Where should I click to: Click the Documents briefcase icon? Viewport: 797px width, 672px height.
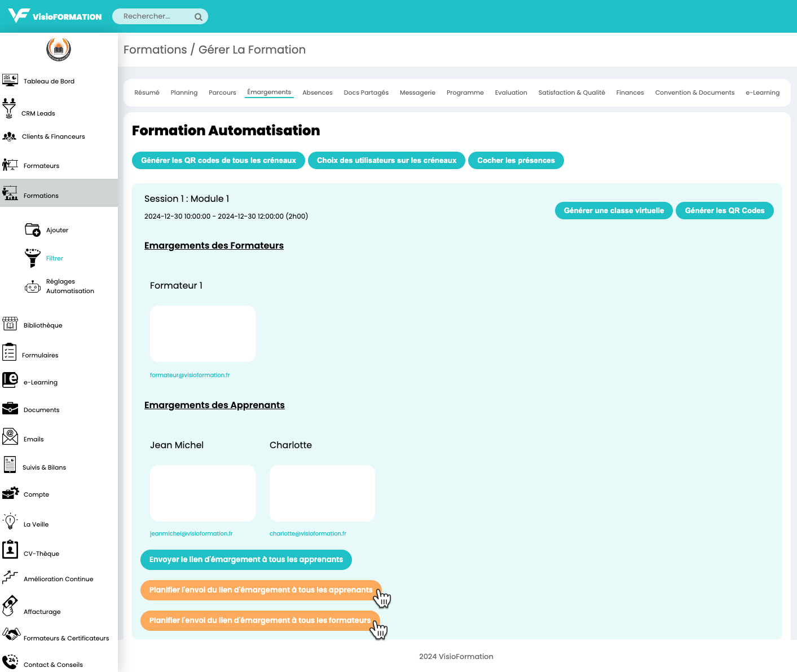10,408
